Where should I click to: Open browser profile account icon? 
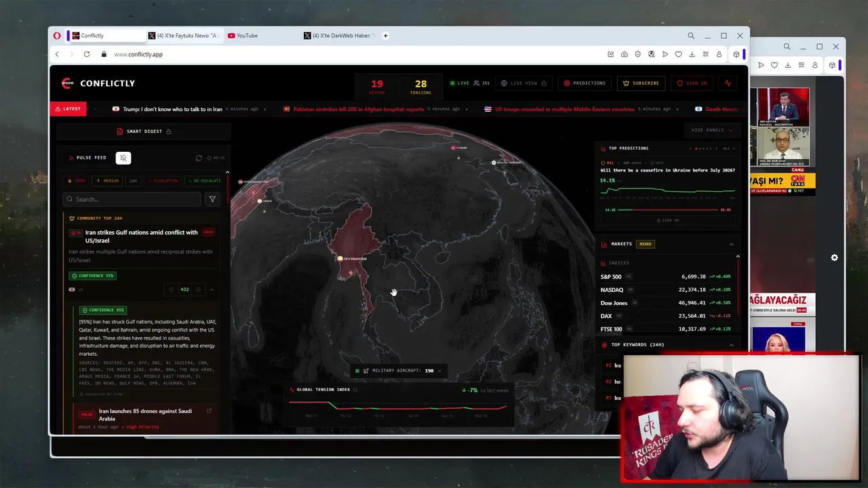coord(719,54)
